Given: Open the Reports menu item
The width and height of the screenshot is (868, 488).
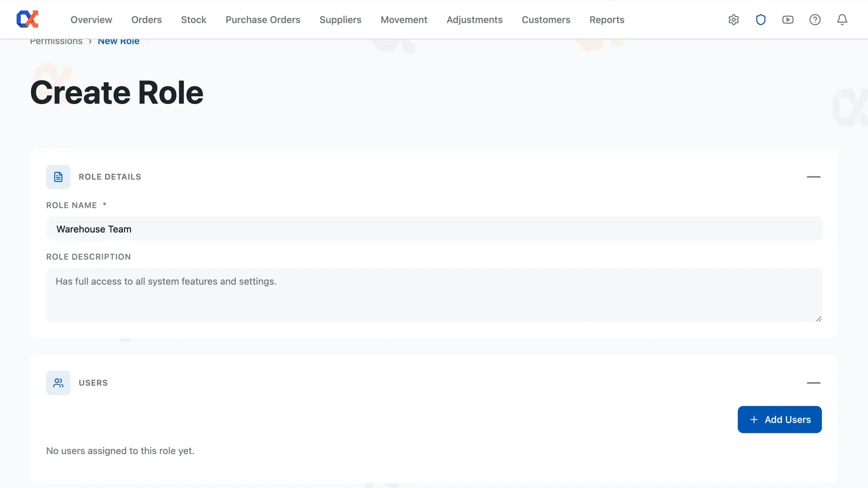Looking at the screenshot, I should pyautogui.click(x=607, y=20).
